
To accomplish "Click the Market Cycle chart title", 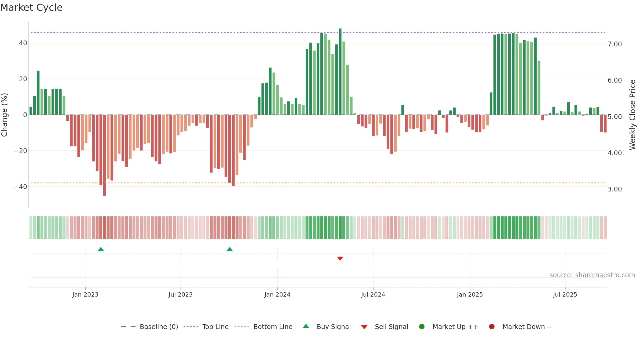I will point(31,8).
